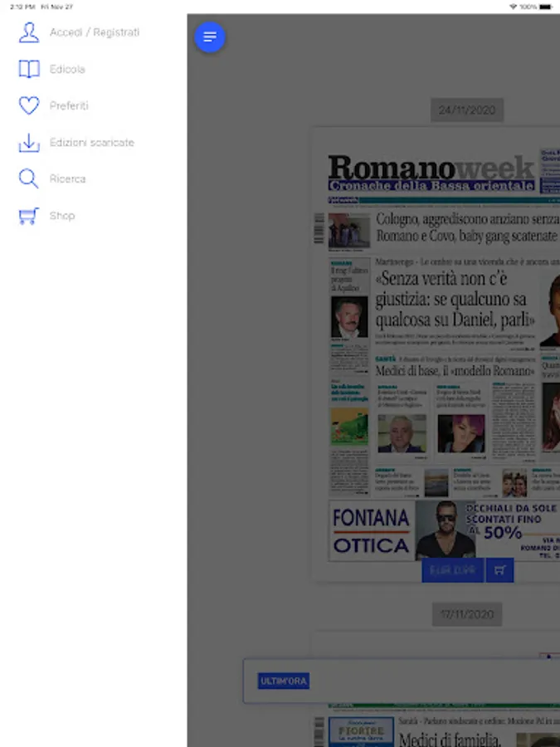Click the download tray icon beside Edizioni scaricate
The height and width of the screenshot is (747, 560).
point(29,143)
